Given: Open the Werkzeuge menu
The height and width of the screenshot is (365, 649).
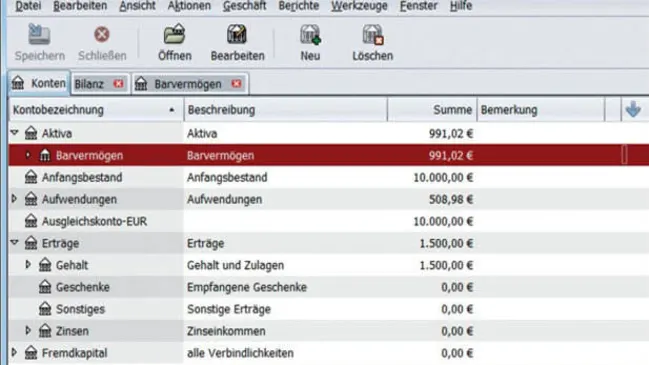Looking at the screenshot, I should (359, 6).
